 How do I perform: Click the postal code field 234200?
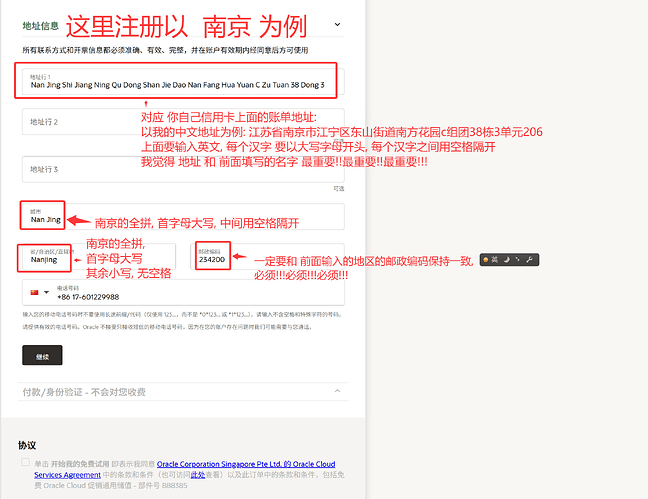(267, 256)
